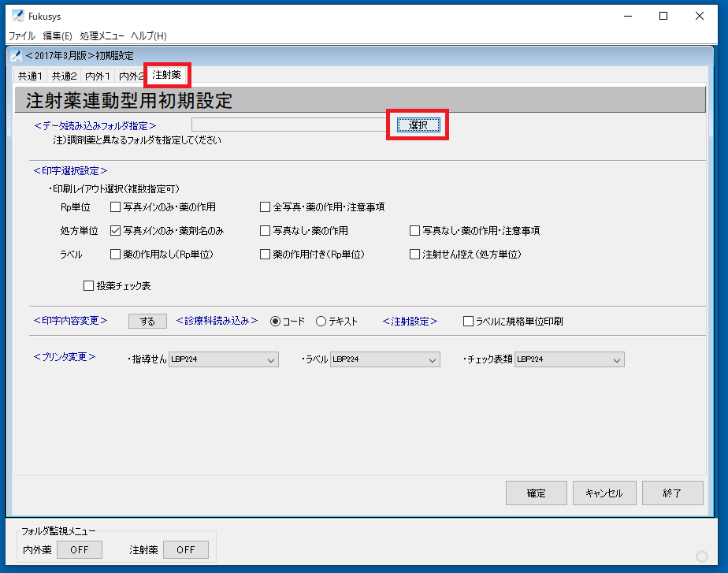Image resolution: width=728 pixels, height=573 pixels.
Task: Click the <データ読み込みフォルダ指定> label
Action: (x=95, y=126)
